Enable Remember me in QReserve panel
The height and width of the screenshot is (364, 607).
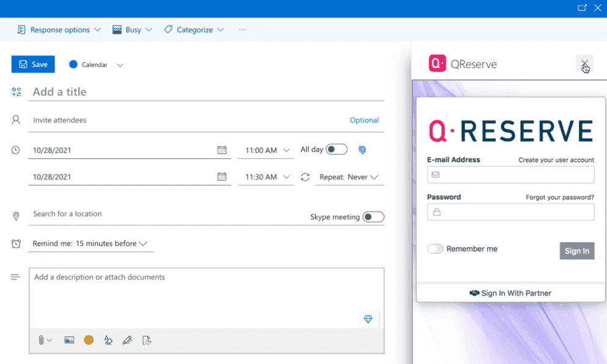pyautogui.click(x=436, y=249)
